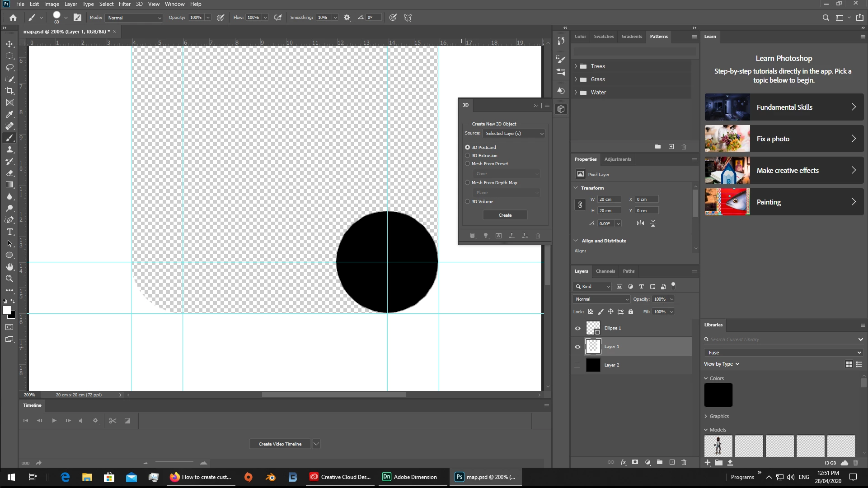Image resolution: width=868 pixels, height=488 pixels.
Task: Select the Crop tool
Action: click(9, 91)
